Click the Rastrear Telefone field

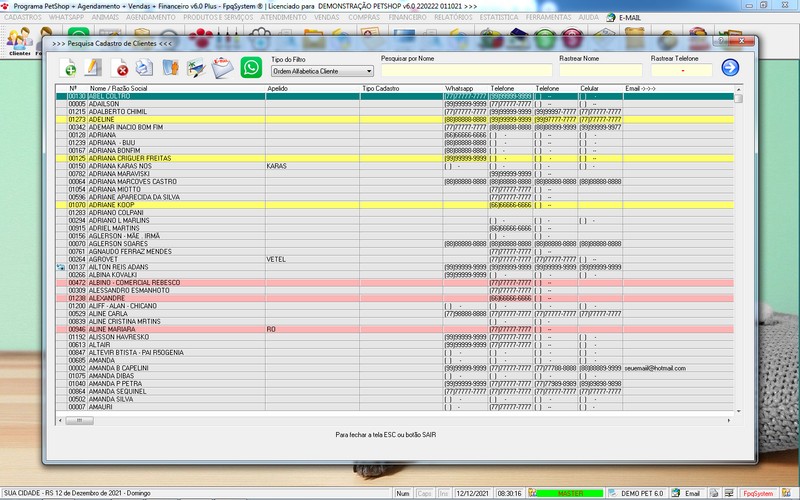[x=681, y=70]
